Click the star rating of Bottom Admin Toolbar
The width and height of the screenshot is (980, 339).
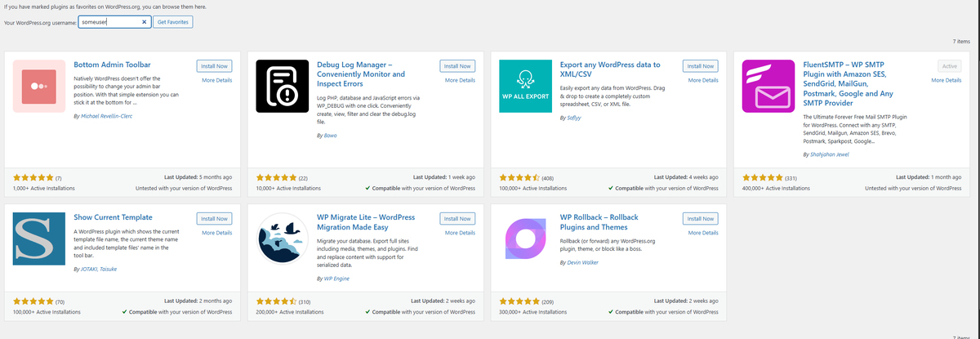pyautogui.click(x=33, y=177)
